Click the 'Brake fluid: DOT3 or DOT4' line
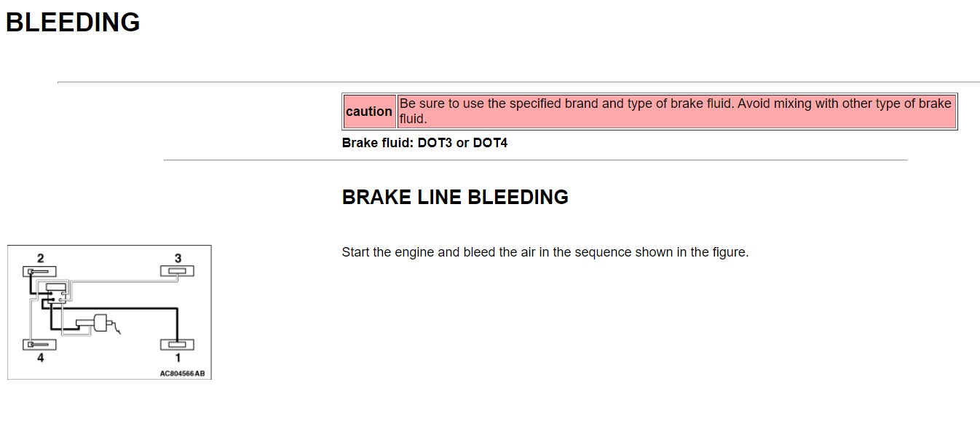Screen dimensions: 980x422 click(424, 143)
